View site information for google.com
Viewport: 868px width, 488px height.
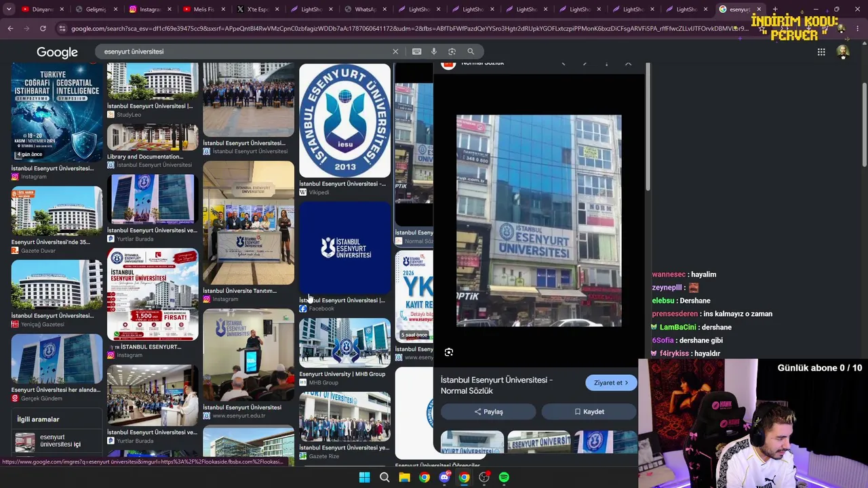coord(62,28)
